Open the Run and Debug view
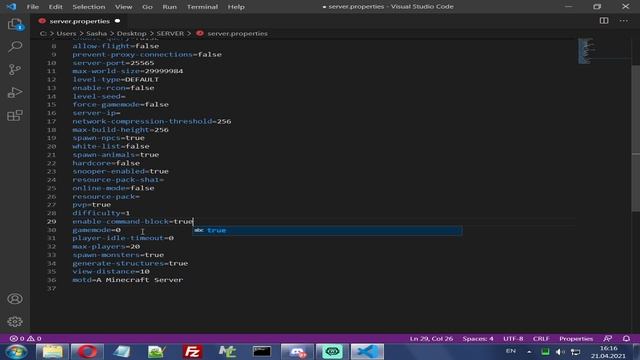The image size is (640, 360). click(15, 93)
